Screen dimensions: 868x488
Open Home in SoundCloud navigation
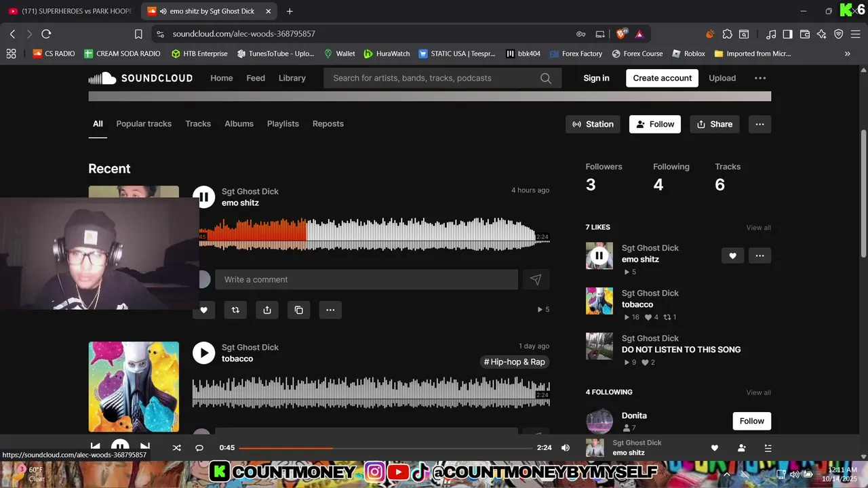[x=221, y=78]
